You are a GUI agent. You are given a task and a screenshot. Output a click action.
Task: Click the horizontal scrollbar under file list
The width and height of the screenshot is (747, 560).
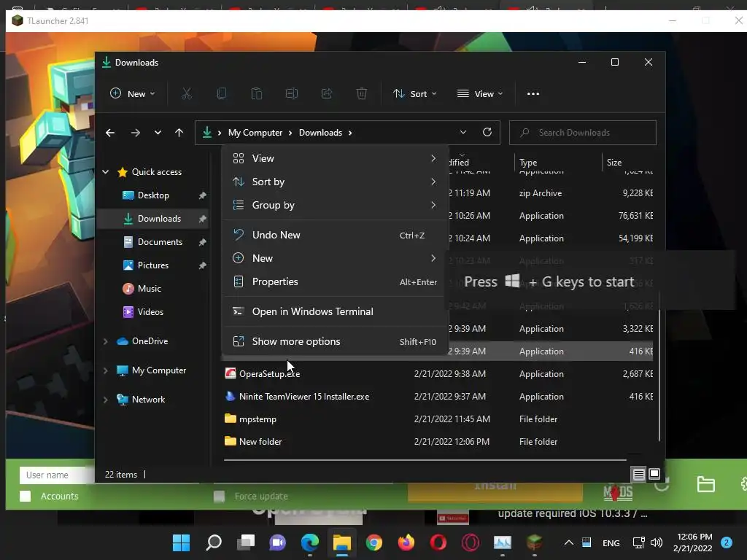pyautogui.click(x=425, y=460)
